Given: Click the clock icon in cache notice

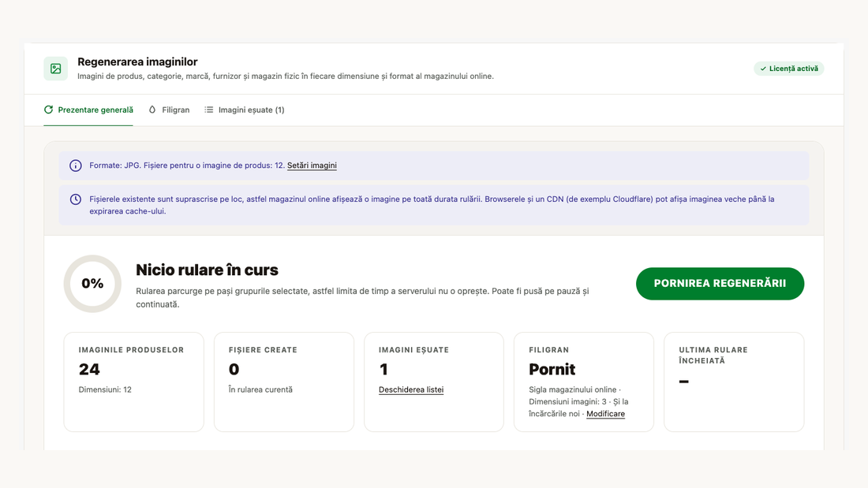Looking at the screenshot, I should pyautogui.click(x=76, y=199).
